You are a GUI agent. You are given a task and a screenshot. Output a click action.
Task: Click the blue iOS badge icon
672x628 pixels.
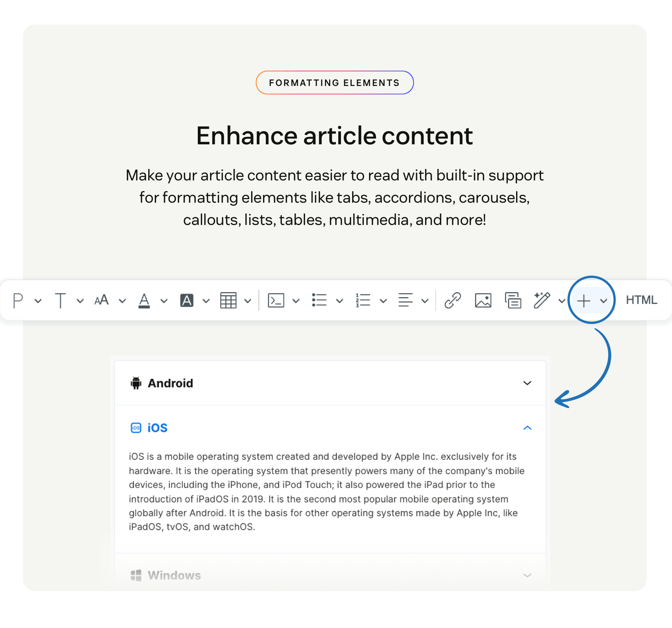pyautogui.click(x=136, y=428)
